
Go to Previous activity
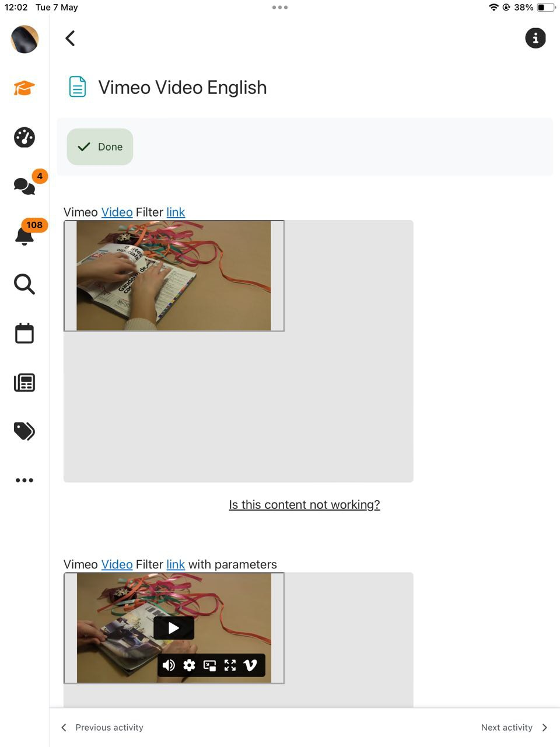tap(103, 728)
